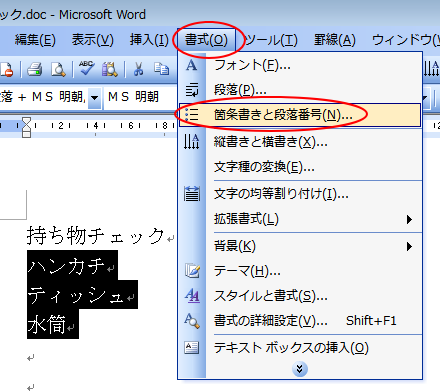Choose テキスト ボックスの挿入(O) entry

coord(300,348)
